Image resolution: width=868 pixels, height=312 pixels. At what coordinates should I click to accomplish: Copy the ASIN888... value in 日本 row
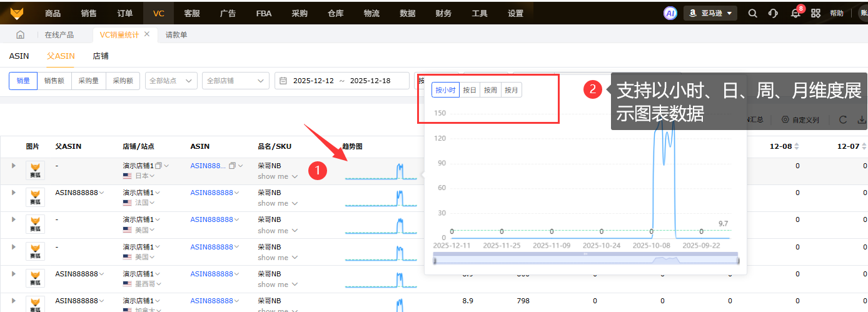pos(232,166)
